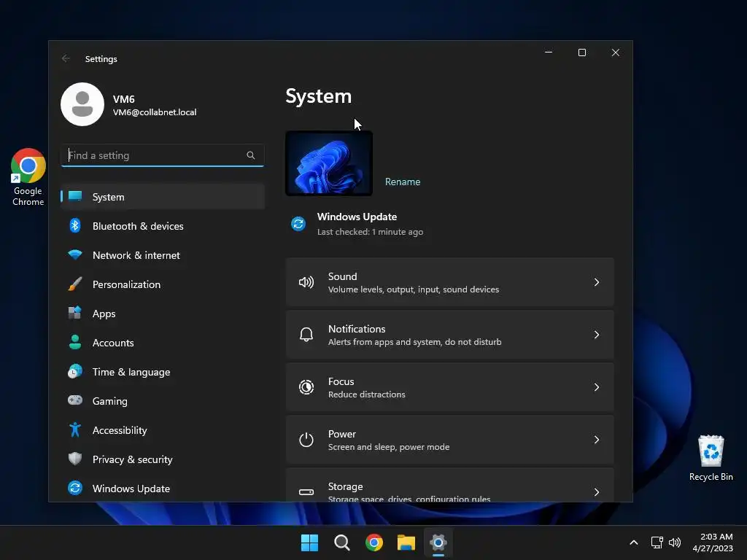Open the Windows Update category in sidebar
The width and height of the screenshot is (747, 560).
[131, 489]
